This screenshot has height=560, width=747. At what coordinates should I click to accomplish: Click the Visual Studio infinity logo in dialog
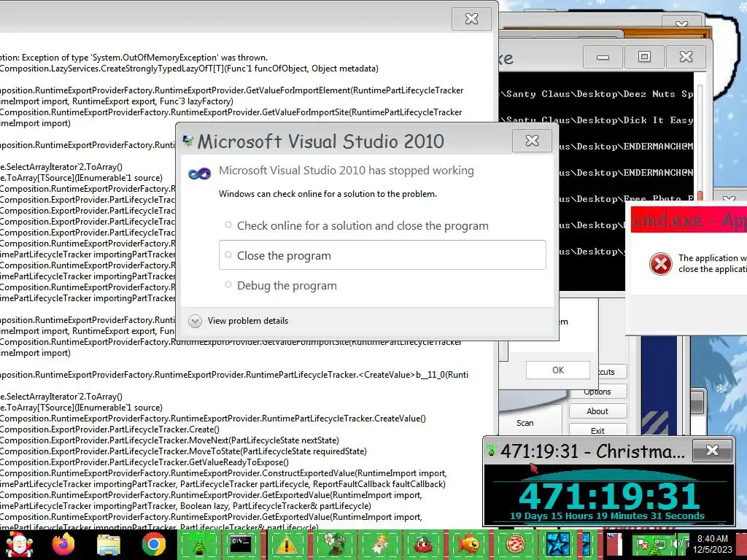tap(200, 174)
